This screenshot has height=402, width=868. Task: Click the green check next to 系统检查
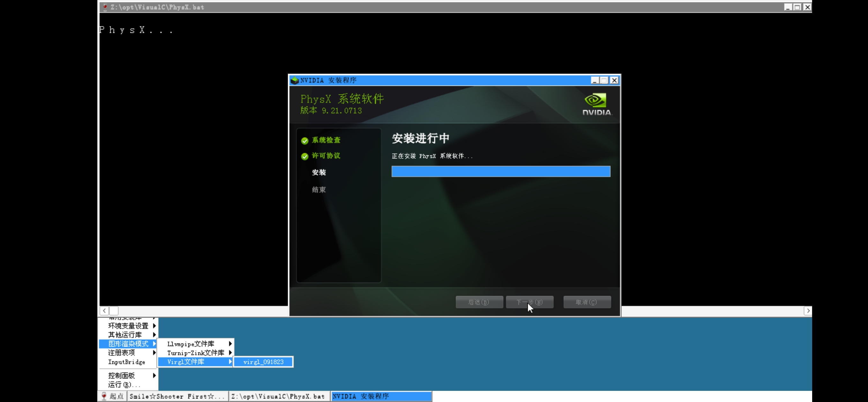[305, 140]
